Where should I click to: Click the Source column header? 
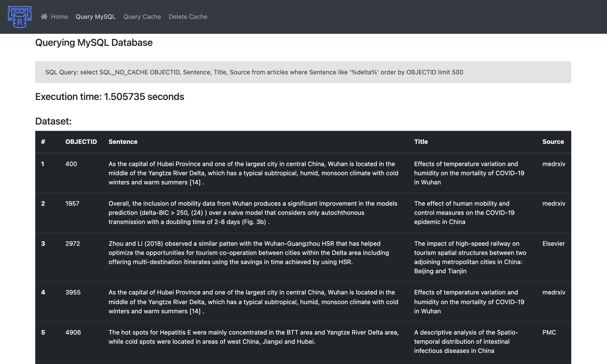pos(553,142)
